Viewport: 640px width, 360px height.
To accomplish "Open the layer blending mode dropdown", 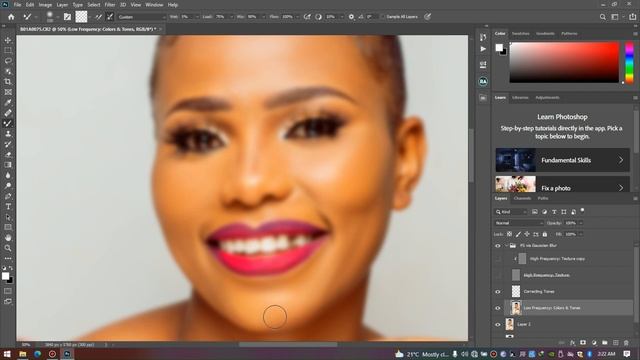I will pyautogui.click(x=519, y=223).
